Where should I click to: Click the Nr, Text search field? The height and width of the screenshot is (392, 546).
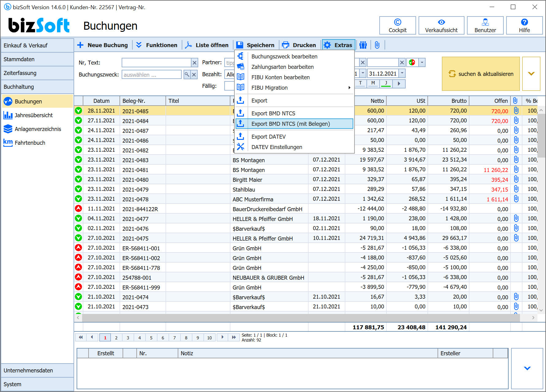pyautogui.click(x=156, y=63)
